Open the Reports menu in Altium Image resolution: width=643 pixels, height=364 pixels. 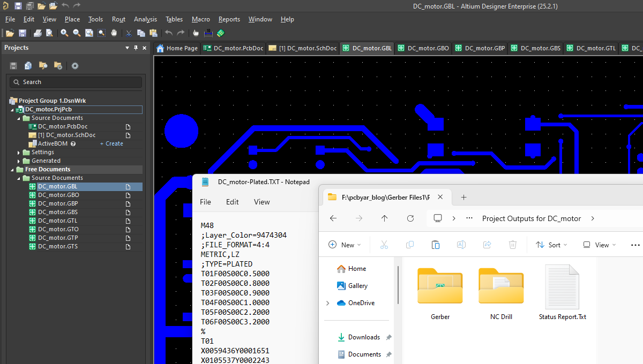(229, 19)
